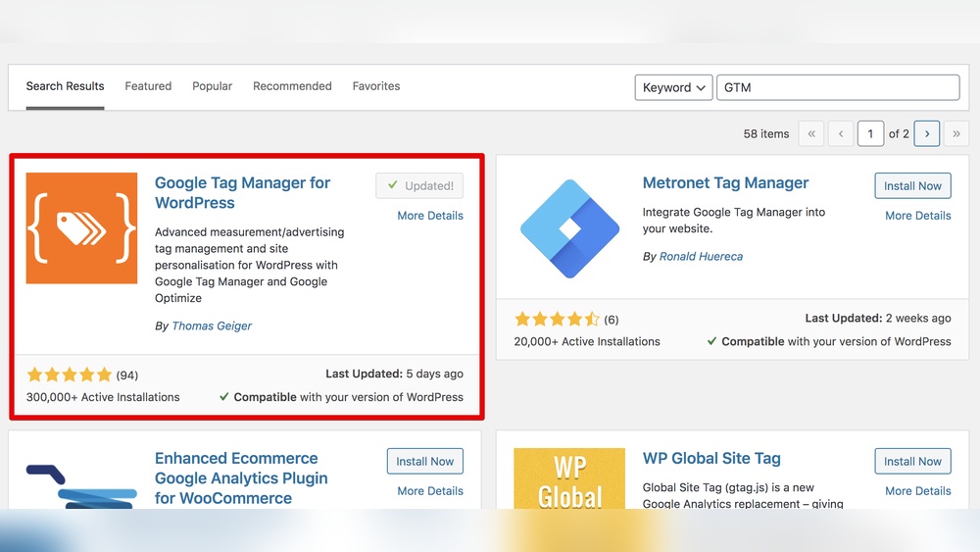Click the star rating of Metronet Tag Manager
Screen dimensions: 980x552
[557, 320]
